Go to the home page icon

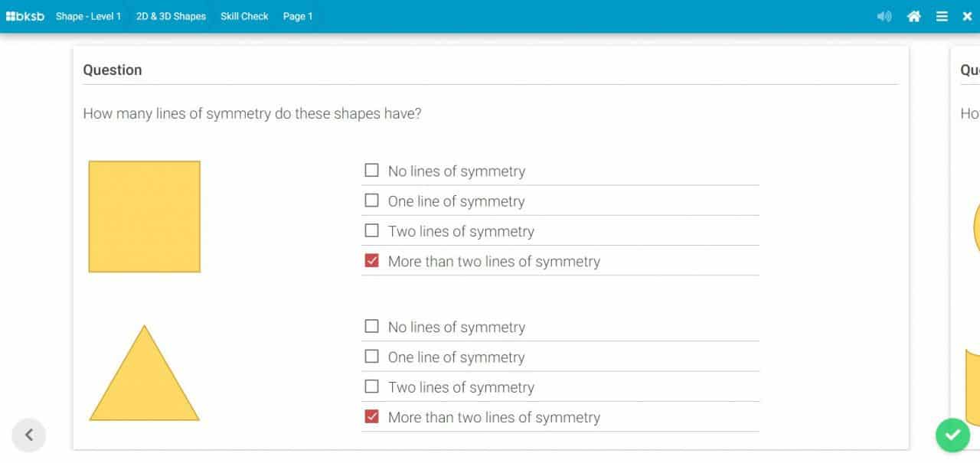913,16
